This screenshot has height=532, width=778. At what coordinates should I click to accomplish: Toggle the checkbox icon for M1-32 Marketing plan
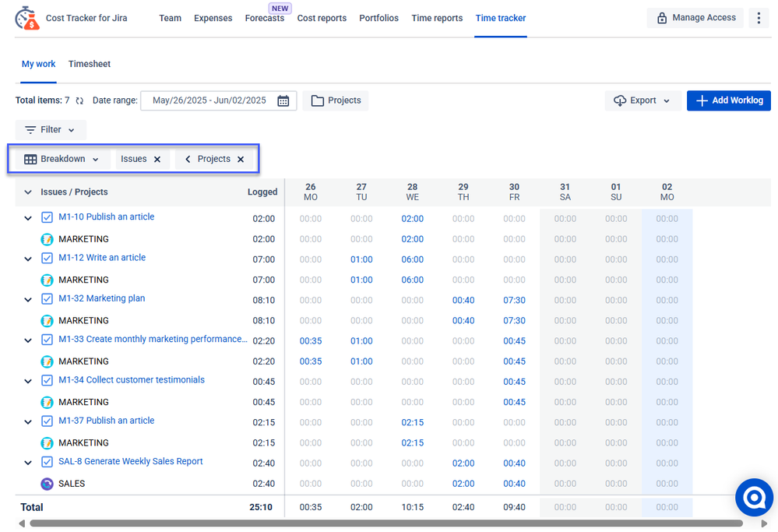47,299
